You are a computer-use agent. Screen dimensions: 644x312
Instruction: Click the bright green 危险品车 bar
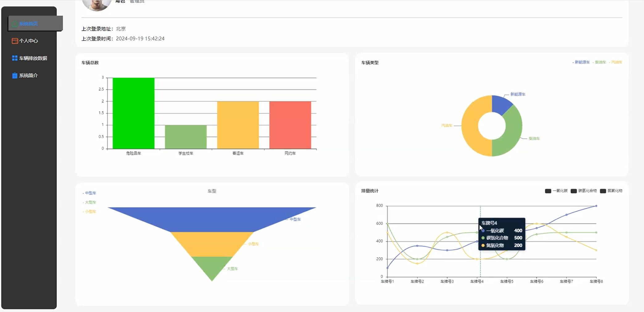tap(134, 113)
